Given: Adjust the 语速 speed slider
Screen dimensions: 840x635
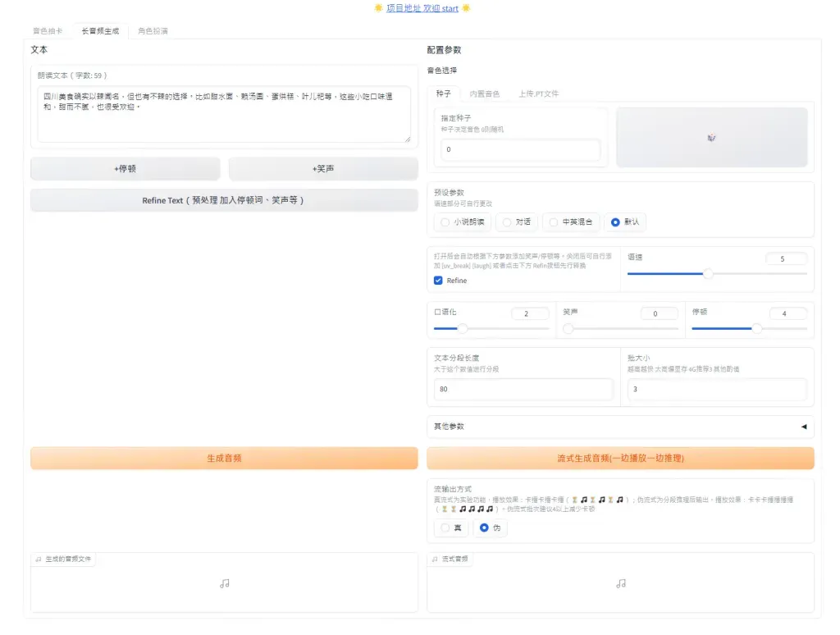Looking at the screenshot, I should [717, 274].
